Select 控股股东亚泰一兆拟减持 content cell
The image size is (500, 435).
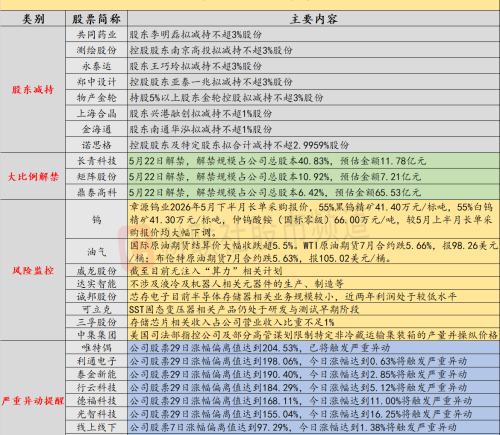tap(314, 82)
